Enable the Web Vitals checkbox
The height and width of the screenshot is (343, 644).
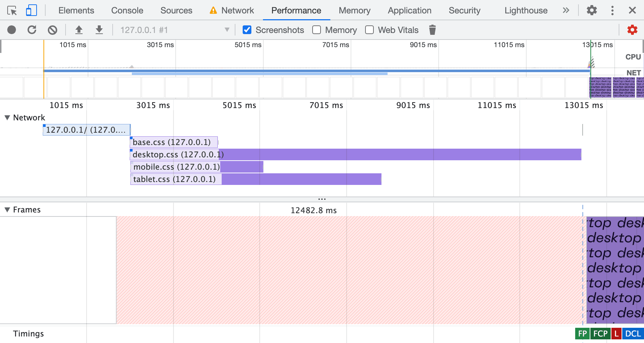(x=369, y=30)
